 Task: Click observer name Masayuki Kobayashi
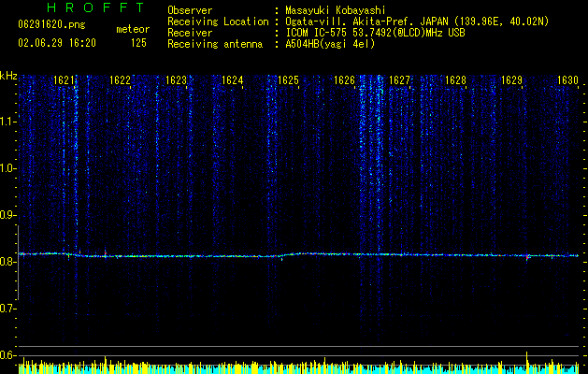(x=336, y=10)
